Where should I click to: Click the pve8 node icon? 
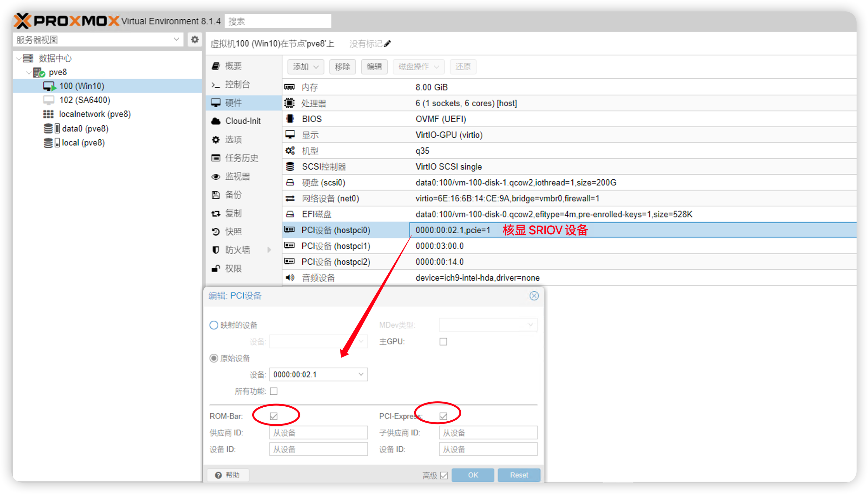[39, 72]
